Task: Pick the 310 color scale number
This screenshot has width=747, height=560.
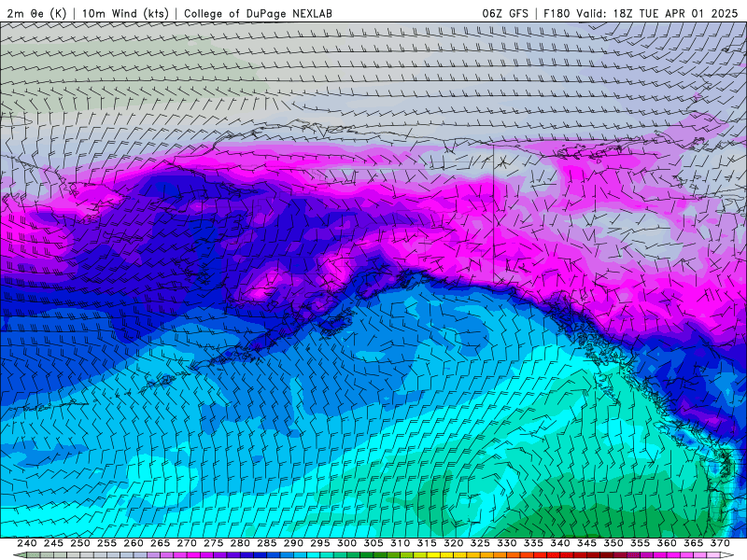Action: pos(401,543)
